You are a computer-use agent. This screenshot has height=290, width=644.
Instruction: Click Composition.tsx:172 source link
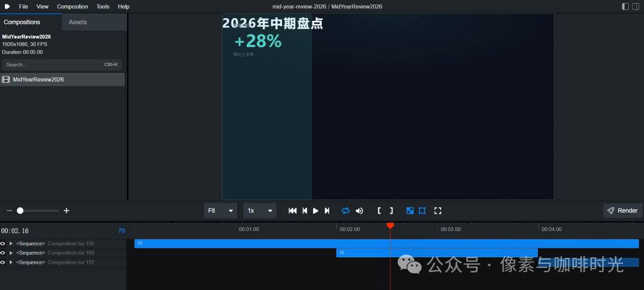coord(70,263)
